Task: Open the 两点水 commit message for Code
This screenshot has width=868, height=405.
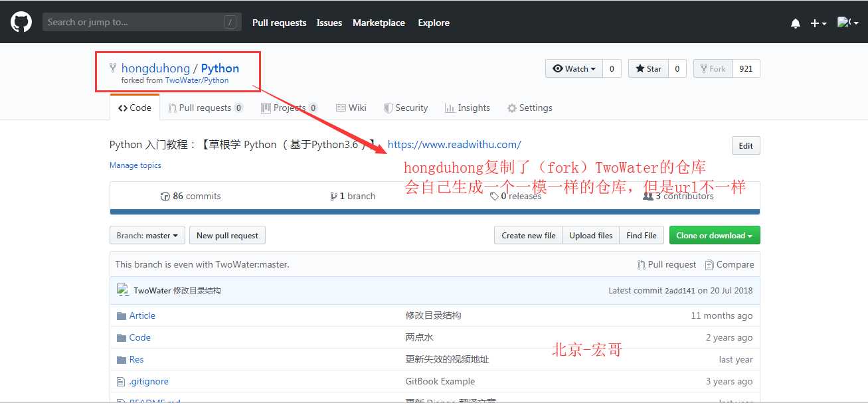Action: click(419, 337)
